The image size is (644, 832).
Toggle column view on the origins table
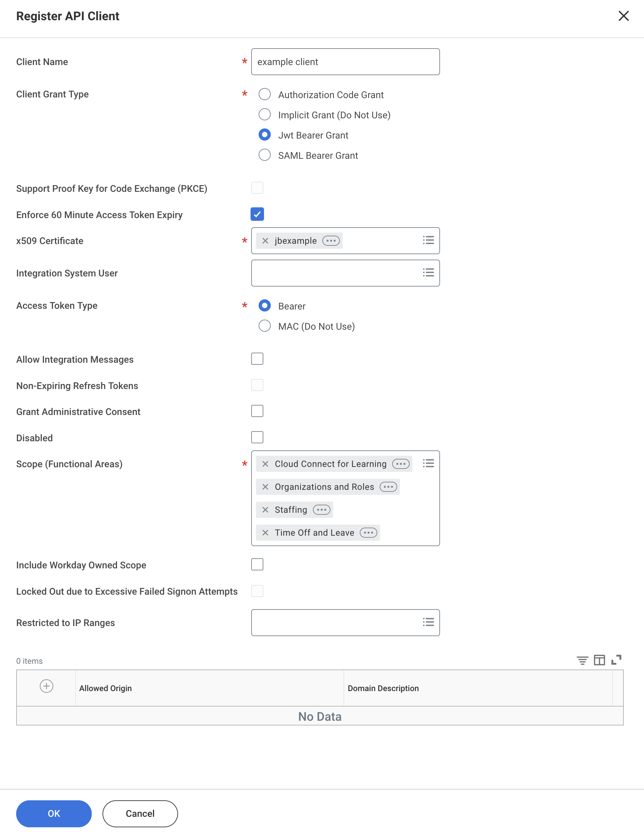click(599, 660)
